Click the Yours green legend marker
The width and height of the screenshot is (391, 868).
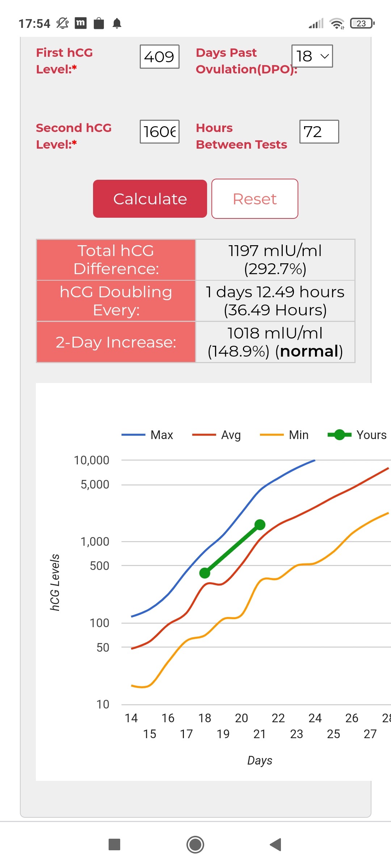pos(340,435)
